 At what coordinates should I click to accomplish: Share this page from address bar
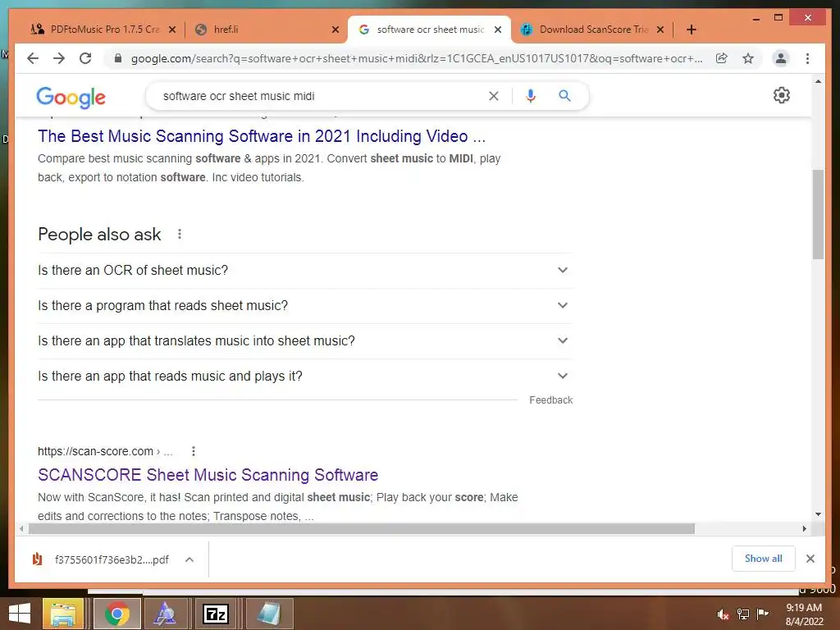pyautogui.click(x=722, y=58)
